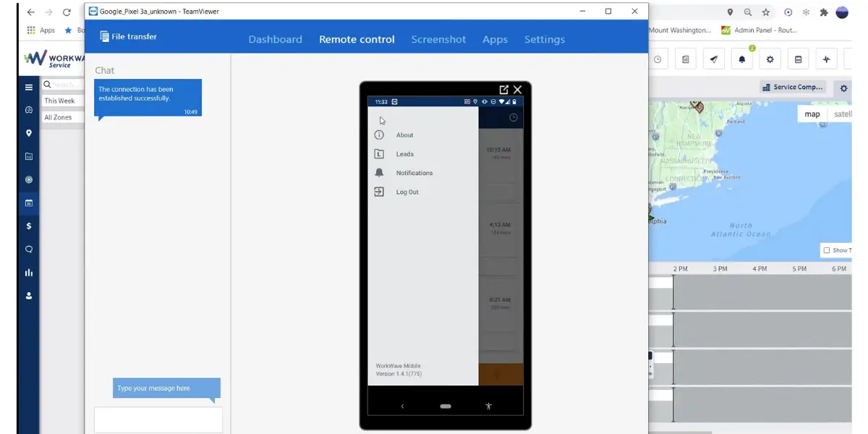Click the target icon in WorkWave sidebar
Screen dimensions: 868x434
pos(29,179)
